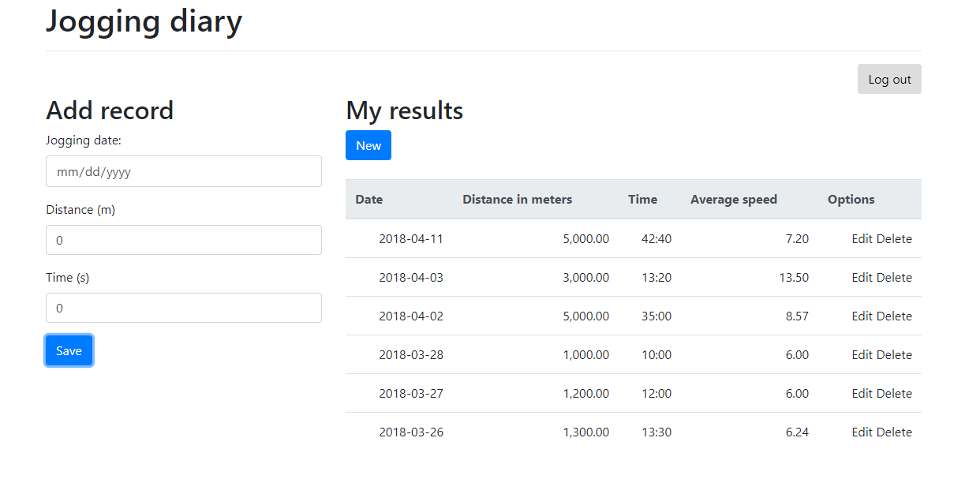
Task: Edit the 2018-04-03 jogging entry
Action: click(862, 278)
